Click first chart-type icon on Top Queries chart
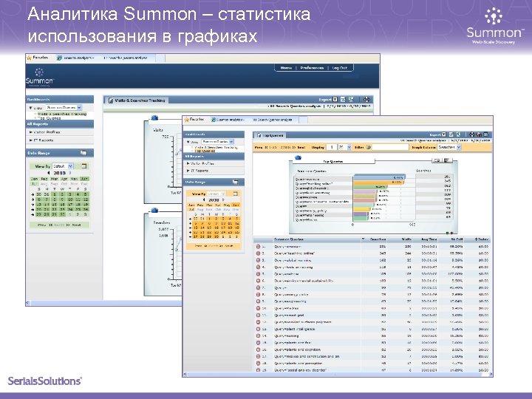532x399 pixels. (437, 160)
